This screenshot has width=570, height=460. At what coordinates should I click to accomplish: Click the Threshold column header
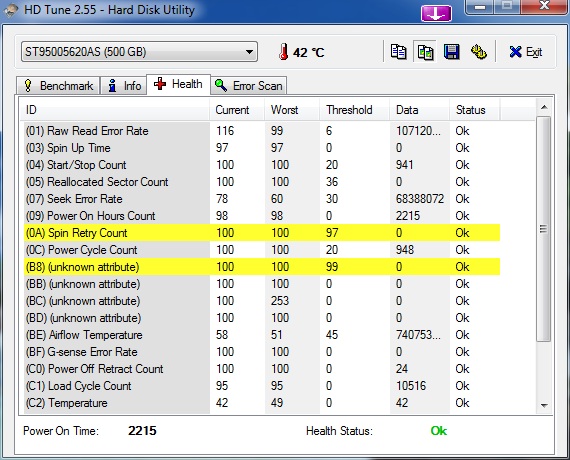(x=354, y=110)
